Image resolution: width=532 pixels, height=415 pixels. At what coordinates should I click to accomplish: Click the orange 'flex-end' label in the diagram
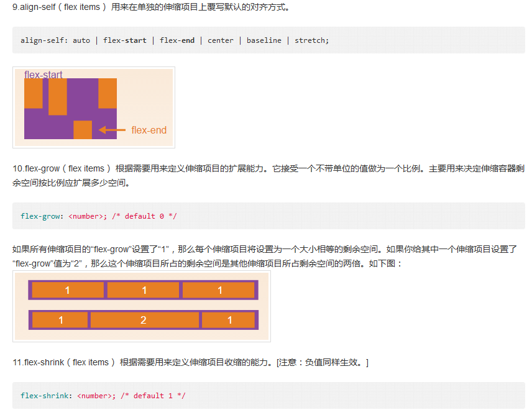tap(149, 130)
